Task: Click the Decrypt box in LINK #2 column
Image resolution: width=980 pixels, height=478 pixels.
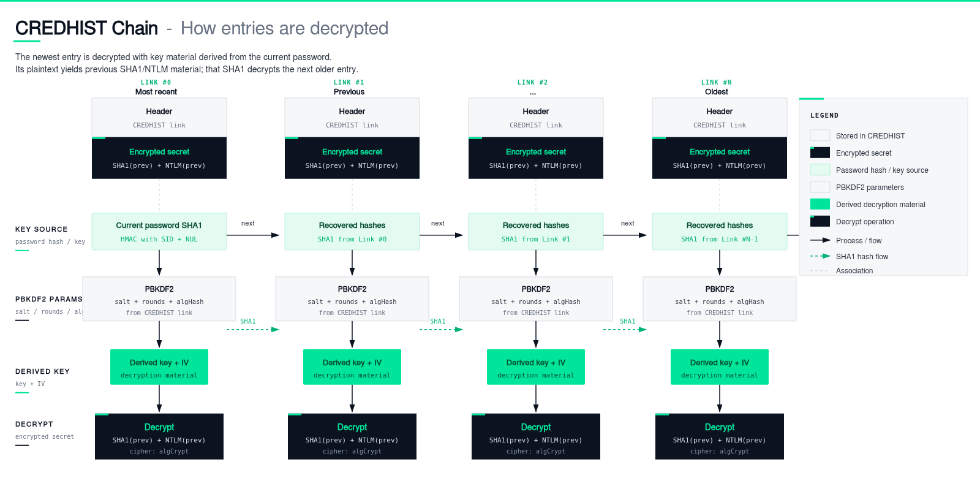Action: click(536, 436)
